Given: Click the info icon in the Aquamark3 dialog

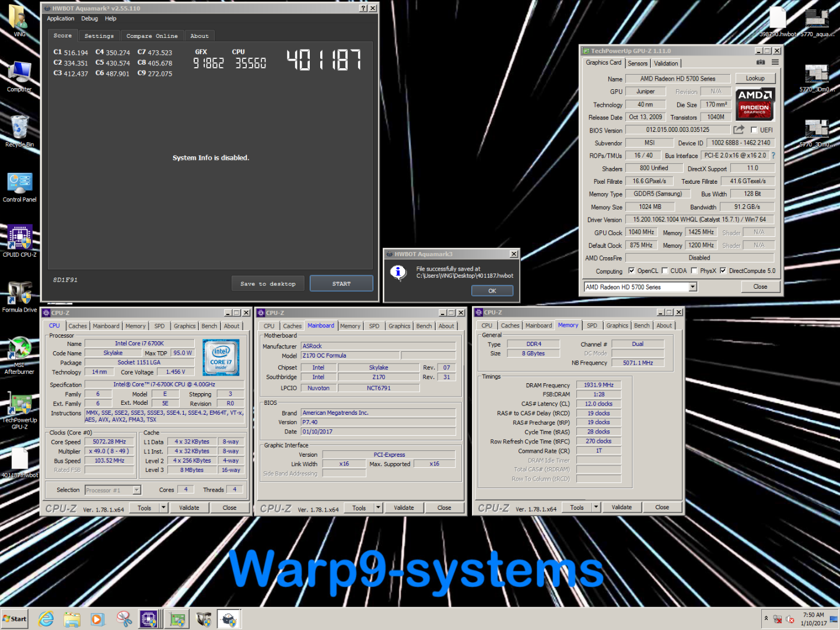Looking at the screenshot, I should (398, 272).
